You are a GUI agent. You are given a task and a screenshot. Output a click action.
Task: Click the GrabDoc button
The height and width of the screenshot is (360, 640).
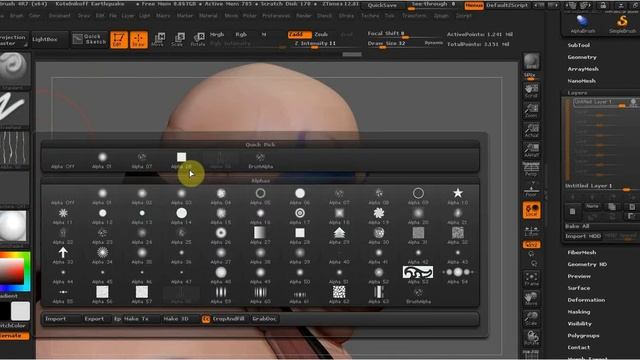(264, 319)
